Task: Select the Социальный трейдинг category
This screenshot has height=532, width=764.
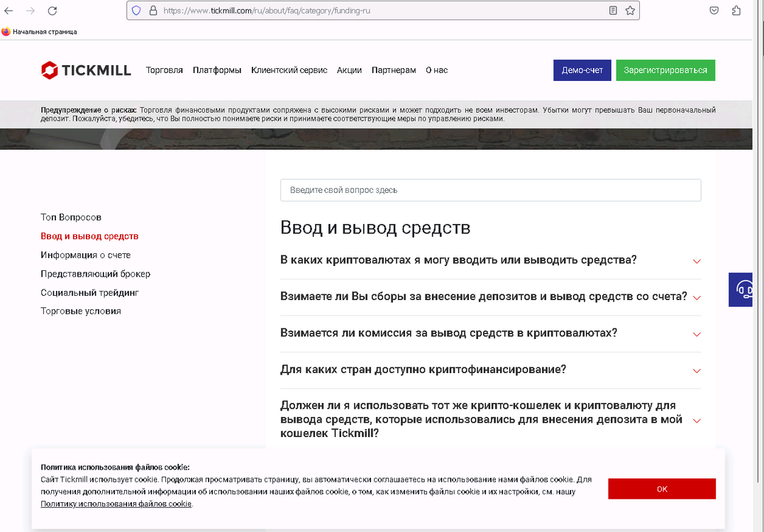Action: tap(89, 293)
